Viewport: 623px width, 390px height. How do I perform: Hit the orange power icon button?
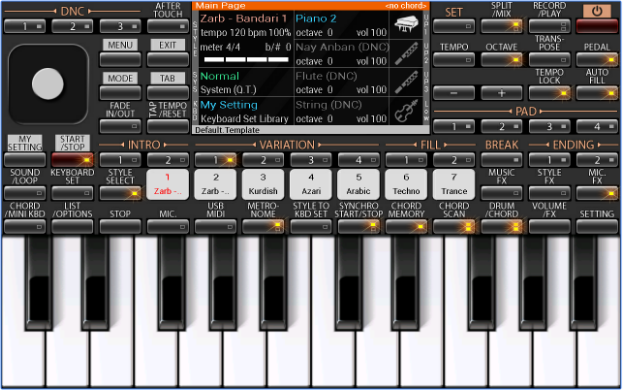[597, 11]
